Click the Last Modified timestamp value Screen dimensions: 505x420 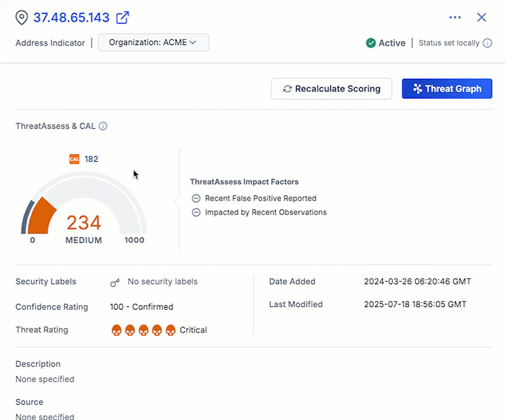tap(415, 305)
